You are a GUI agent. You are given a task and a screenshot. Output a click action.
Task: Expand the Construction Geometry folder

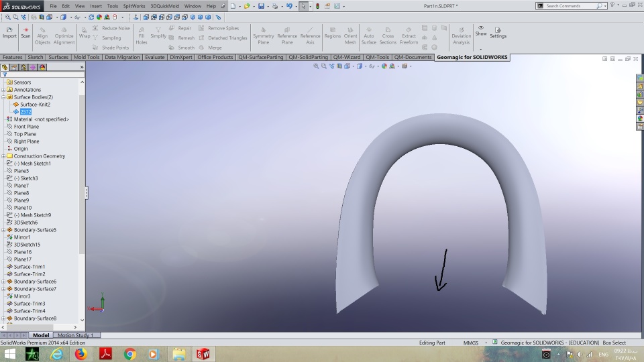click(x=4, y=156)
